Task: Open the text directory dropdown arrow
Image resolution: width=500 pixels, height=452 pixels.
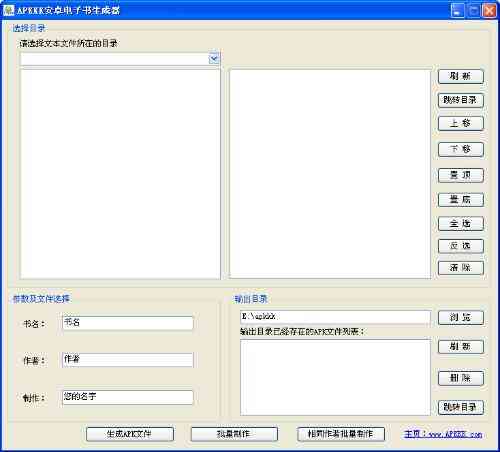Action: pos(214,59)
